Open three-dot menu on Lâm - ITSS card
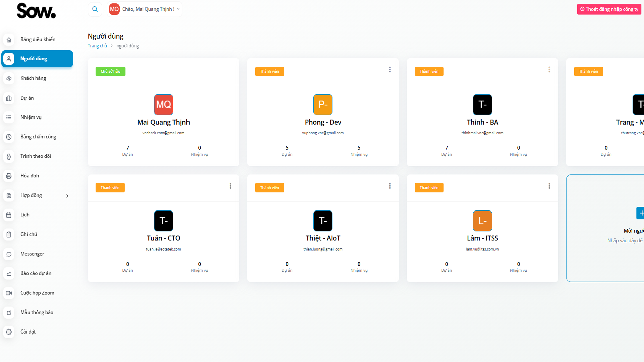This screenshot has width=644, height=362. click(x=549, y=186)
